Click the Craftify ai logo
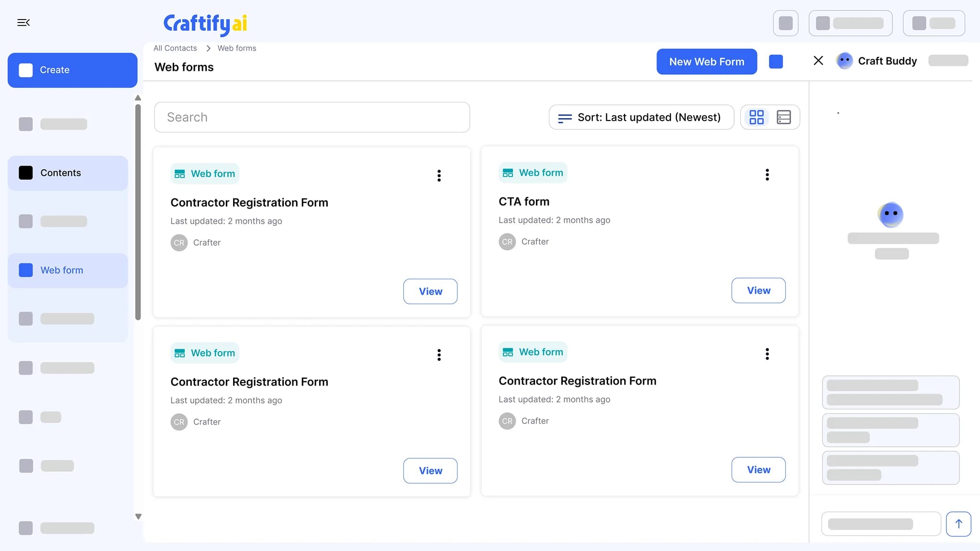This screenshot has height=551, width=980. pos(205,24)
